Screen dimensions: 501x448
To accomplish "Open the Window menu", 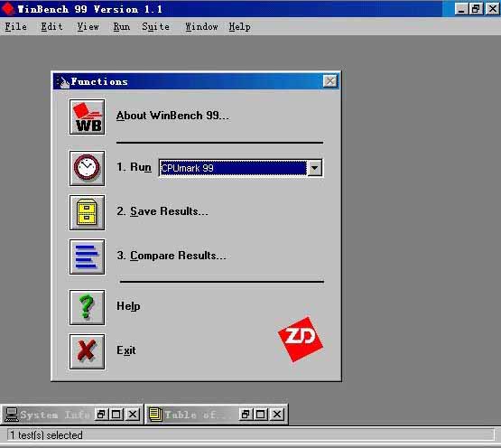I will (201, 26).
